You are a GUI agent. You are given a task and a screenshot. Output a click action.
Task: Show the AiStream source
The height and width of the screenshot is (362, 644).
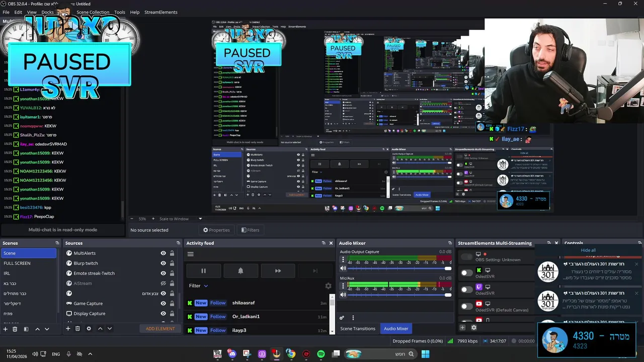163,284
